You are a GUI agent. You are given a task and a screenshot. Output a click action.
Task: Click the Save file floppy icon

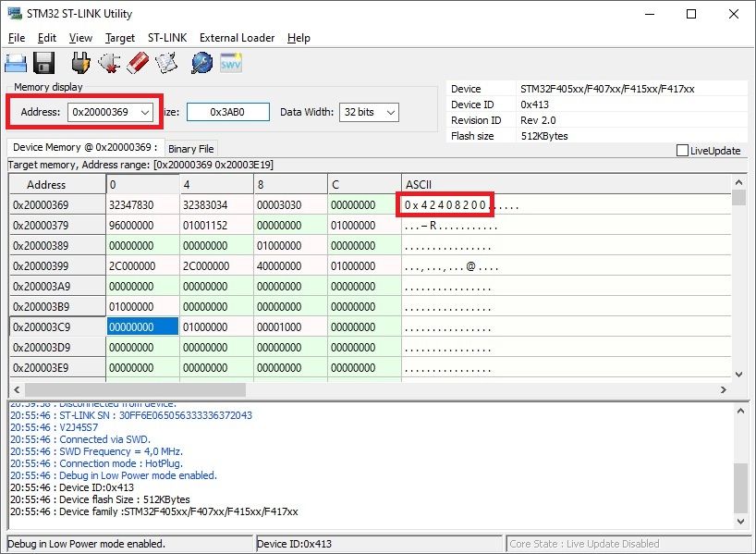[43, 63]
